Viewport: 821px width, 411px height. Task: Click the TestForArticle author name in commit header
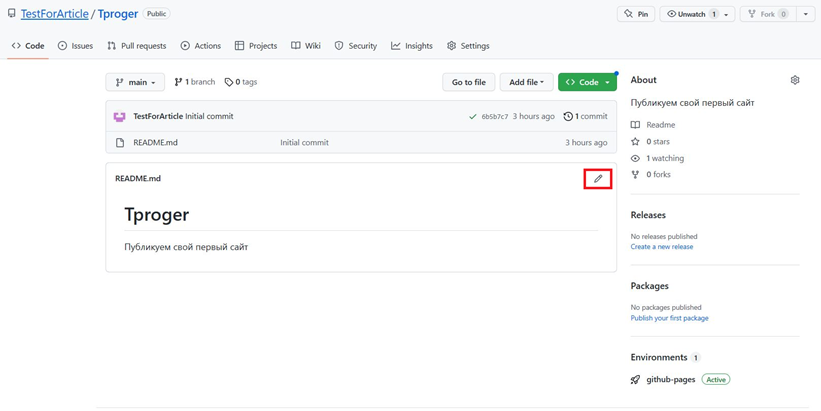[x=158, y=116]
